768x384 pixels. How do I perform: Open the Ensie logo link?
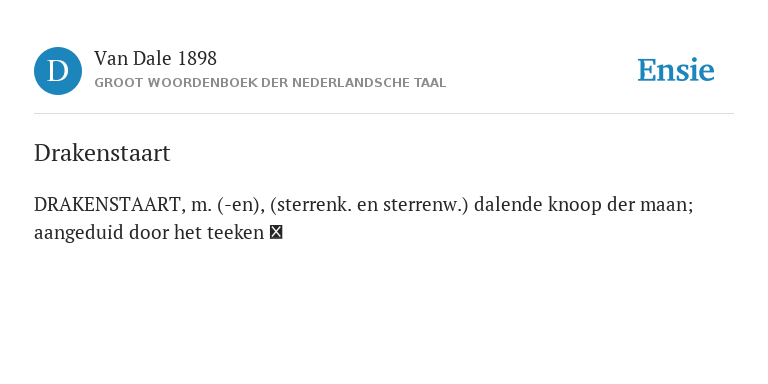[x=675, y=70]
